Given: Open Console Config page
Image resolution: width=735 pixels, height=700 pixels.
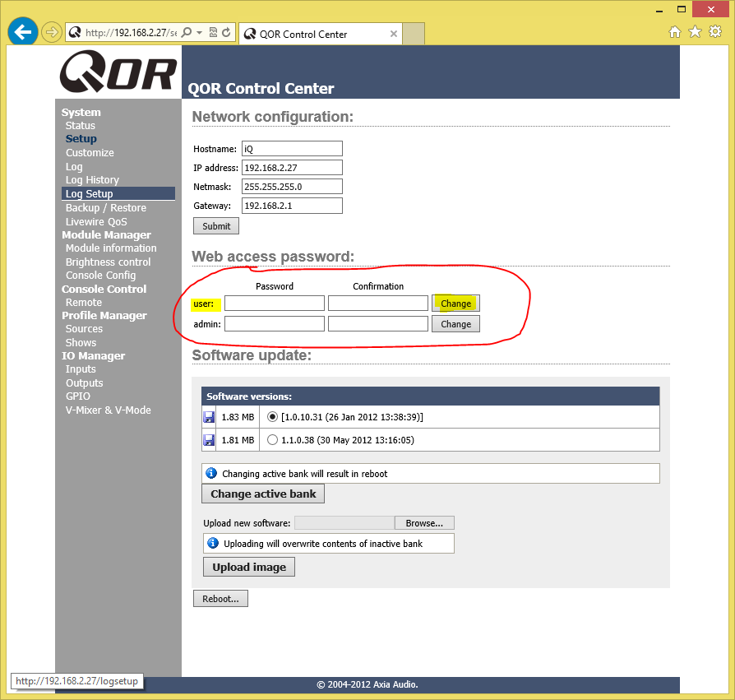Looking at the screenshot, I should (101, 276).
